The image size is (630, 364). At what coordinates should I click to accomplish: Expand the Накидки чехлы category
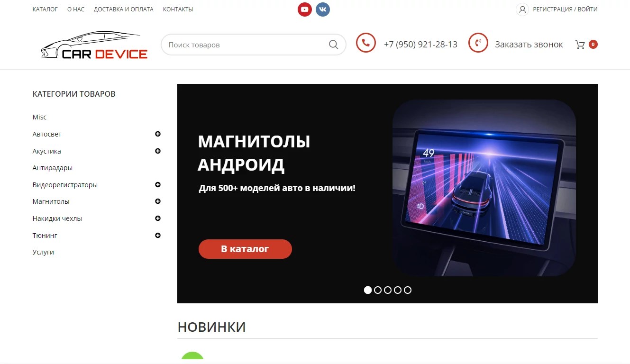coord(158,218)
